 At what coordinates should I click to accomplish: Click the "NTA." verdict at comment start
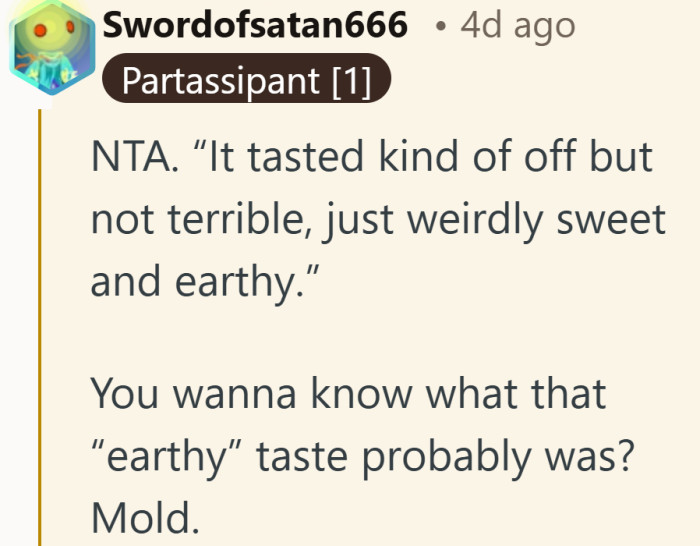(135, 156)
